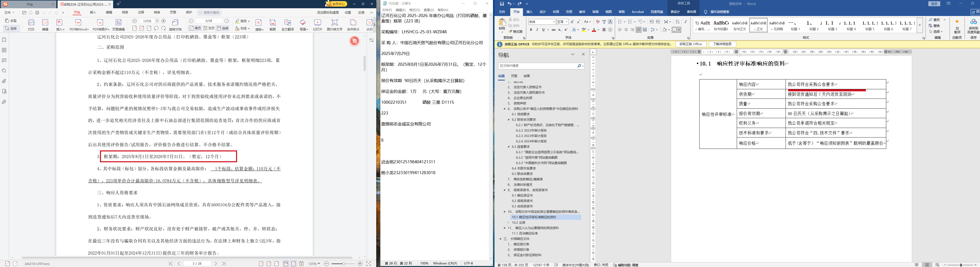Toggle continuous scrolling in PDF reader

[x=223, y=28]
